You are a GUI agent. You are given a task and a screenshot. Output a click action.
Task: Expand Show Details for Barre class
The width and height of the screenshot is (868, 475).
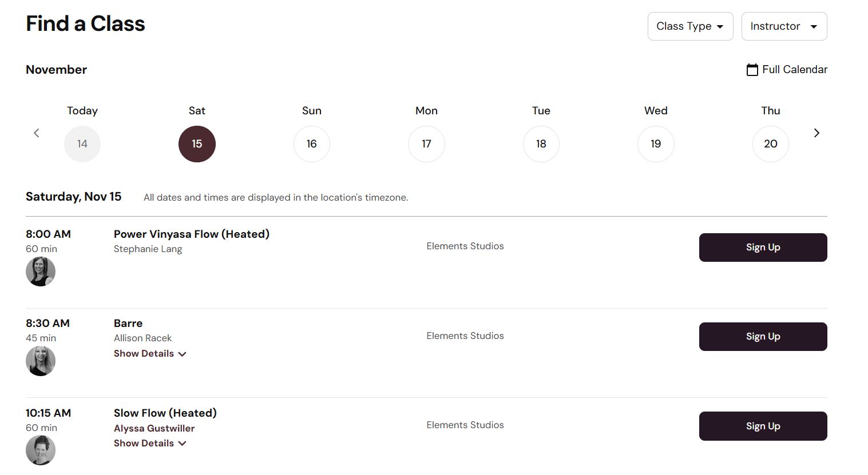tap(150, 354)
